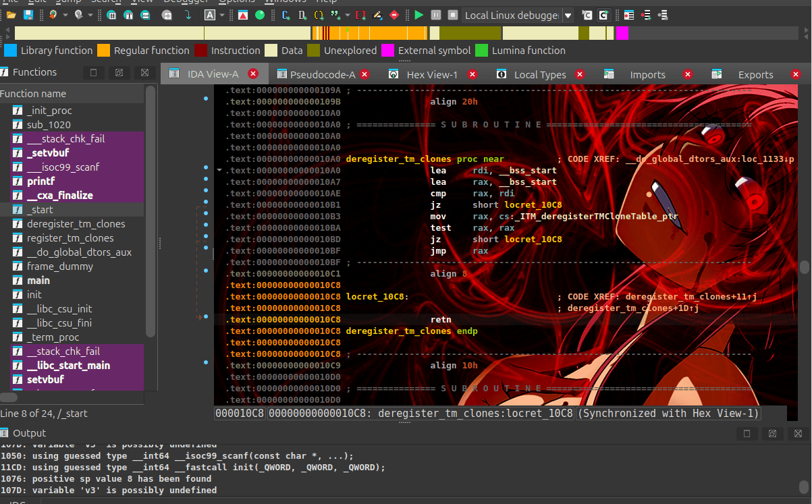Open the Local Linux debugger dropdown
The image size is (812, 504).
coord(568,15)
